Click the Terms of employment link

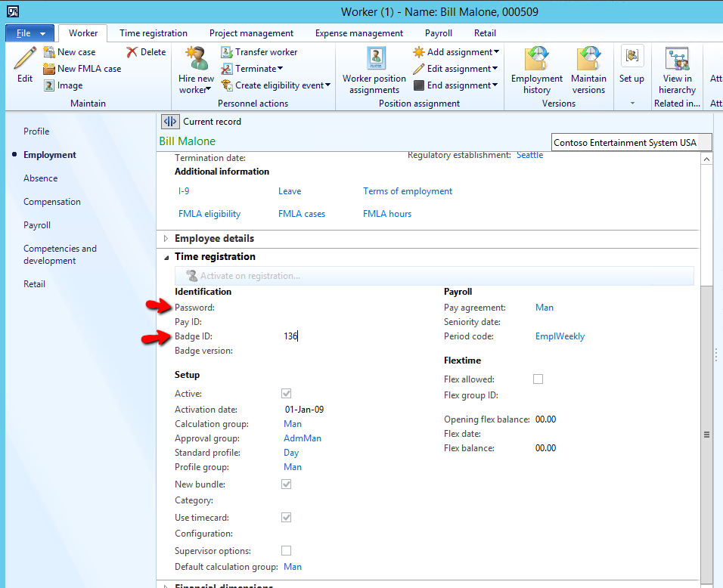click(408, 191)
